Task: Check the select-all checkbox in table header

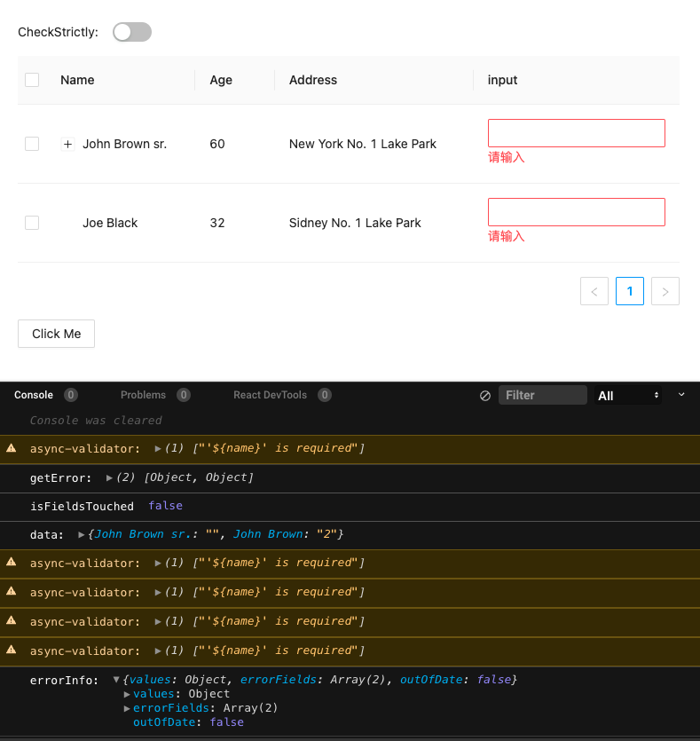Action: [x=32, y=79]
